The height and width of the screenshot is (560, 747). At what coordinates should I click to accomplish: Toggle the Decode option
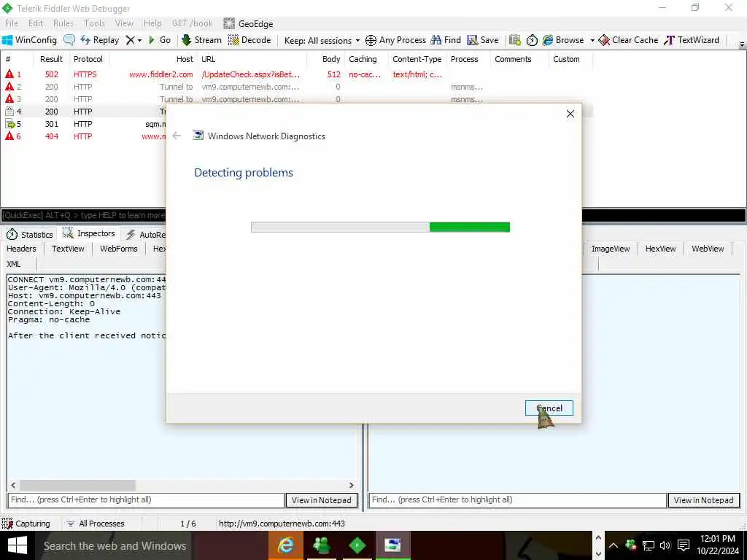tap(249, 40)
